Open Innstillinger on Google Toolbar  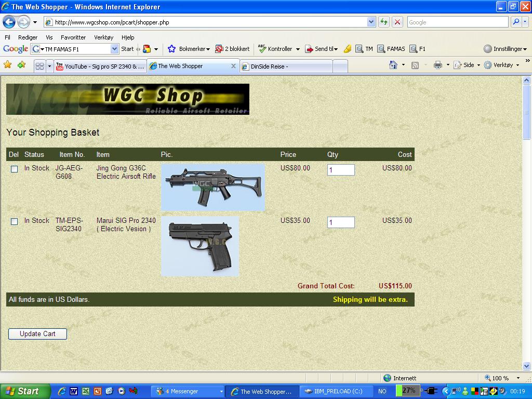pyautogui.click(x=505, y=49)
